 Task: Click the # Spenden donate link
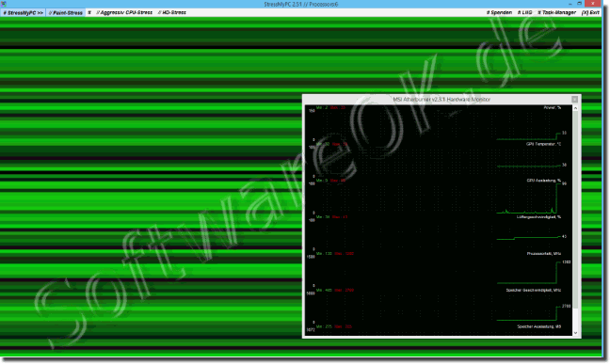click(499, 12)
